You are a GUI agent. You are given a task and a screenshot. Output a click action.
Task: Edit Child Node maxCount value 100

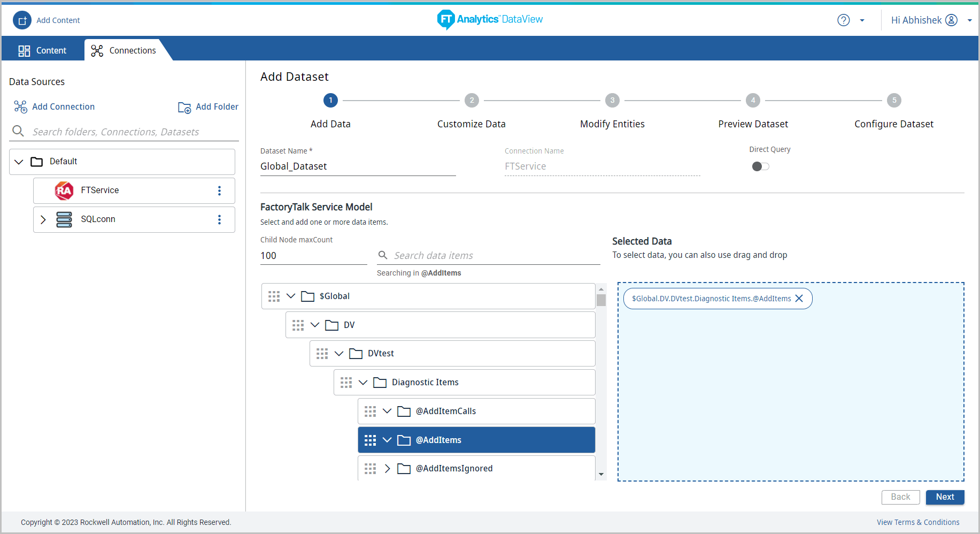coord(313,256)
